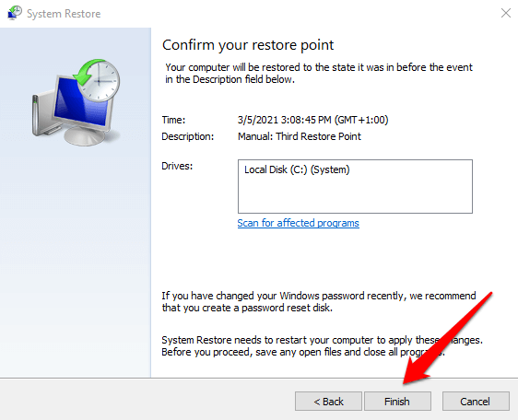Image resolution: width=518 pixels, height=420 pixels.
Task: Cancel the System Restore wizard
Action: click(476, 402)
